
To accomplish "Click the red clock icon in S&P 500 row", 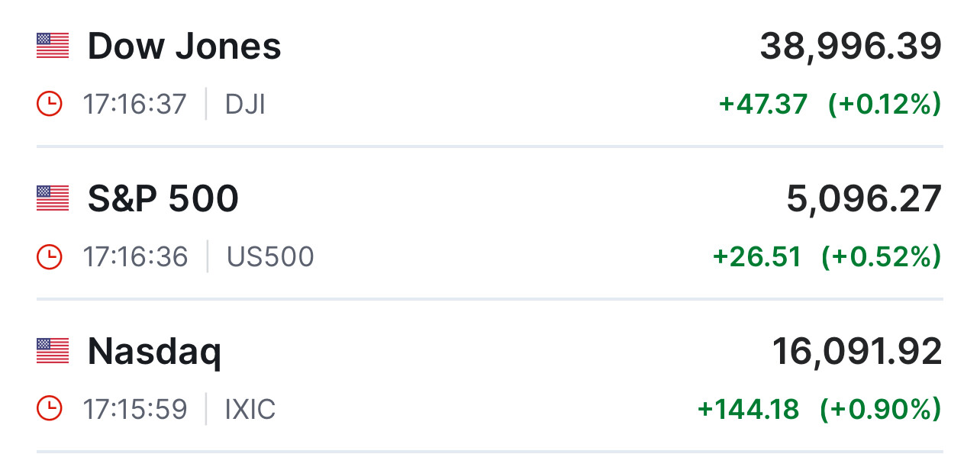I will point(50,257).
